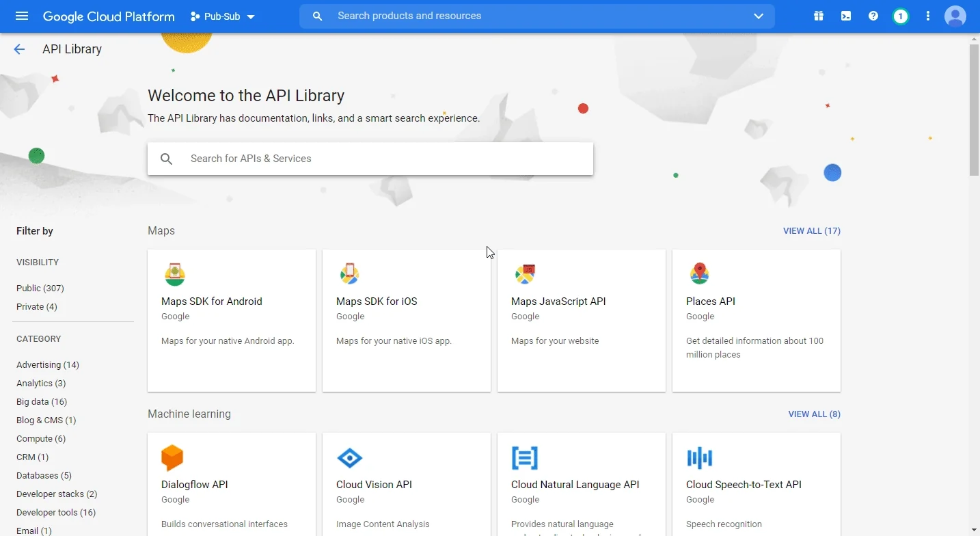The image size is (980, 536).
Task: Click Google Cloud Platform logo text
Action: point(109,16)
